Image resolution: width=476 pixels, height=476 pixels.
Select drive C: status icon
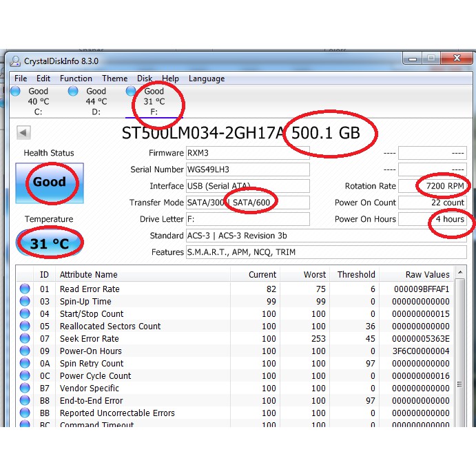click(16, 91)
